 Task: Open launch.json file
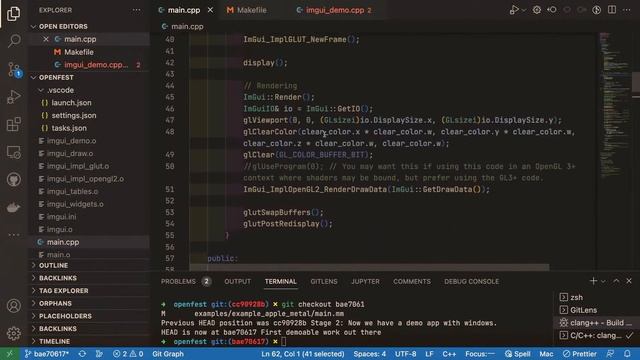tap(71, 103)
